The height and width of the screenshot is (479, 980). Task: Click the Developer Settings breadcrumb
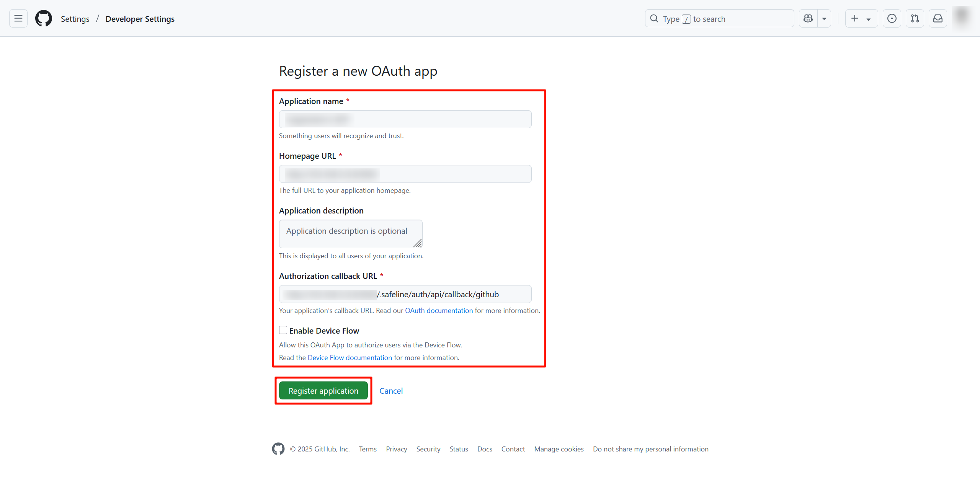[140, 19]
